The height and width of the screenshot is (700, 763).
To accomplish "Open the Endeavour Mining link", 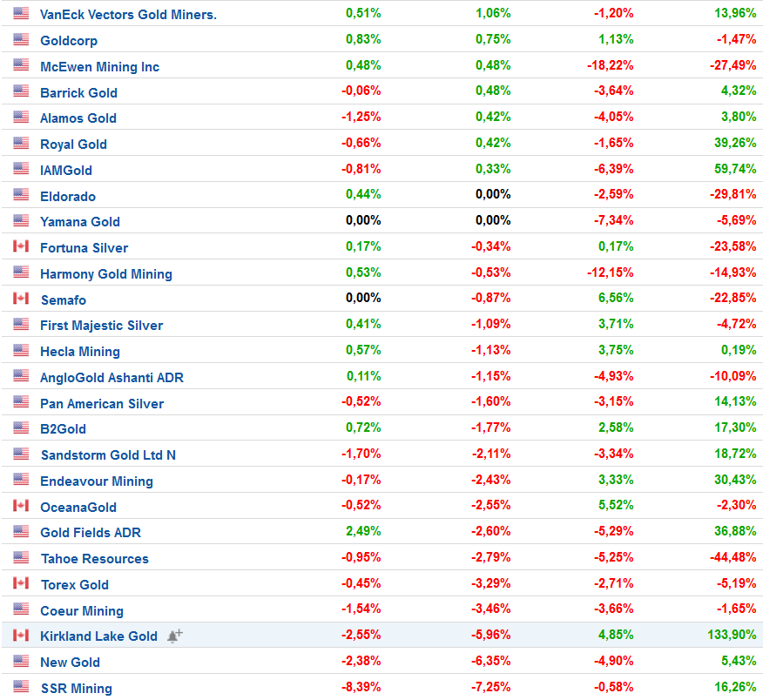I will [97, 481].
